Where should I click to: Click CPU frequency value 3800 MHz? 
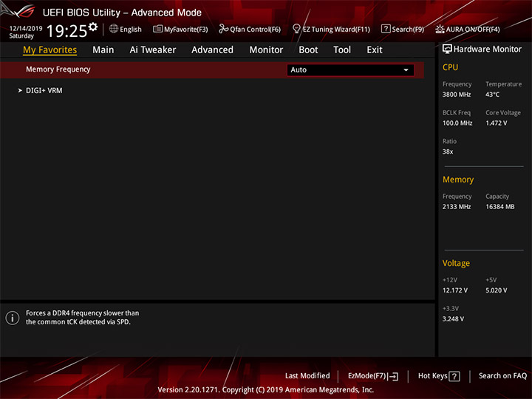(x=457, y=95)
